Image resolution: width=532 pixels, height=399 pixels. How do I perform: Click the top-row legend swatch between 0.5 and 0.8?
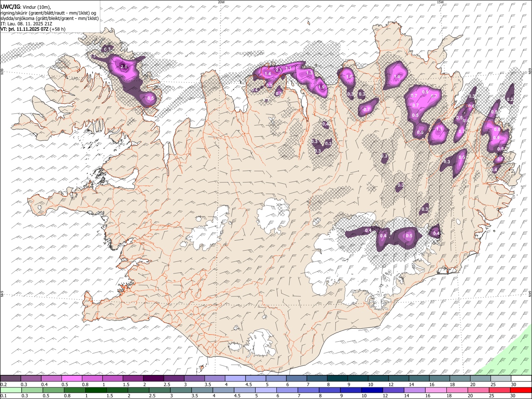71,379
